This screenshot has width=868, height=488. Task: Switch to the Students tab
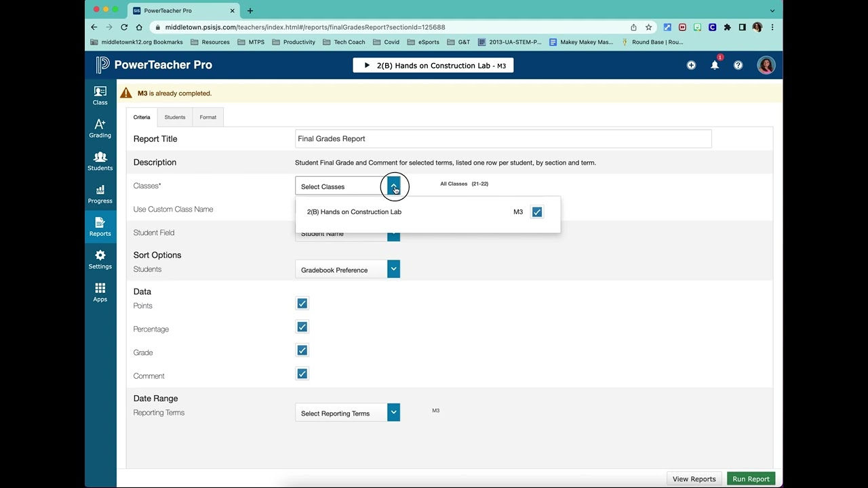[x=174, y=117]
